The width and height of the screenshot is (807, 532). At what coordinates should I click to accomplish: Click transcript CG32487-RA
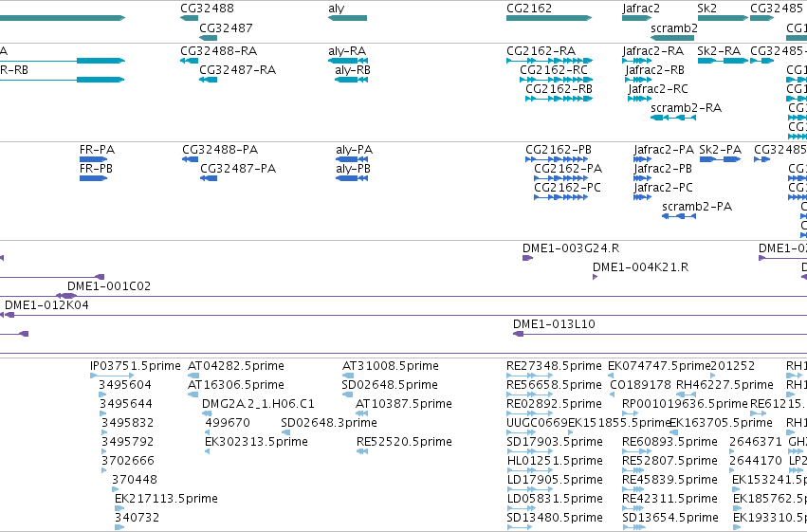coord(238,70)
